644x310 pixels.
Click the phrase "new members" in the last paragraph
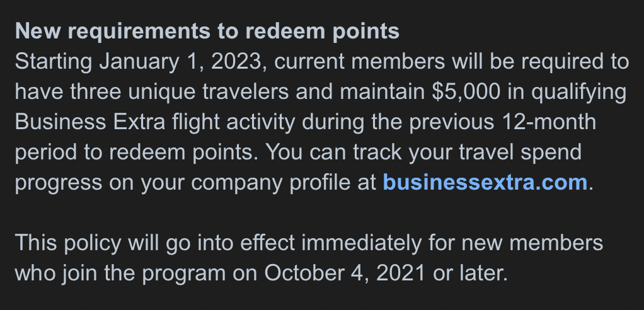[x=532, y=243]
